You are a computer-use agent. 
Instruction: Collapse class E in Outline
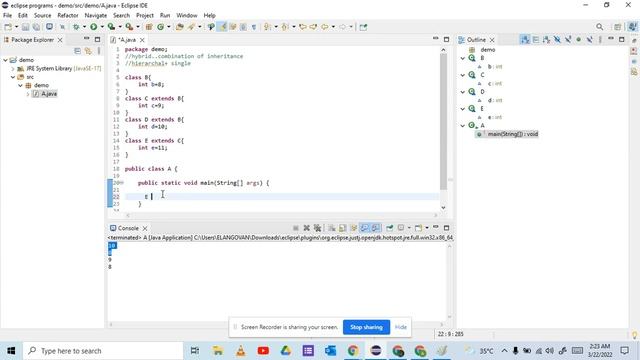pyautogui.click(x=462, y=109)
